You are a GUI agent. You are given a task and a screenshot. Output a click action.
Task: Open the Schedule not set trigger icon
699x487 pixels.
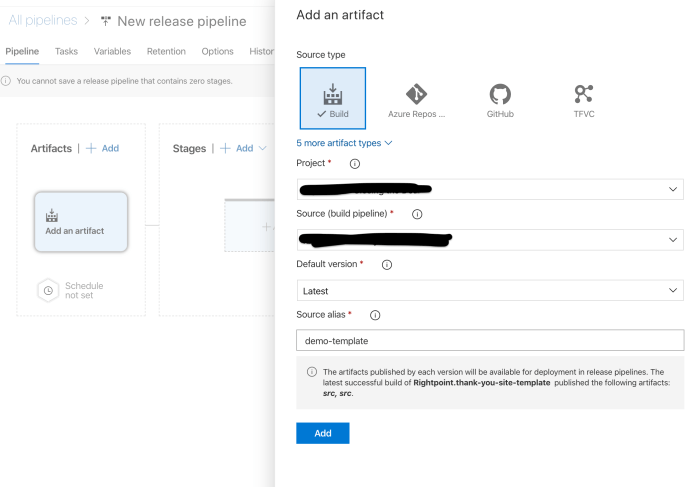pos(48,290)
